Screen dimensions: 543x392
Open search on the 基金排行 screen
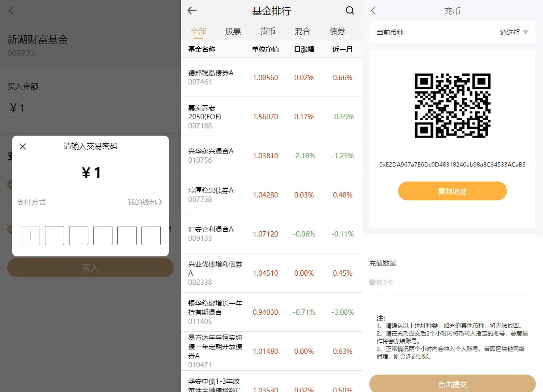pos(350,11)
